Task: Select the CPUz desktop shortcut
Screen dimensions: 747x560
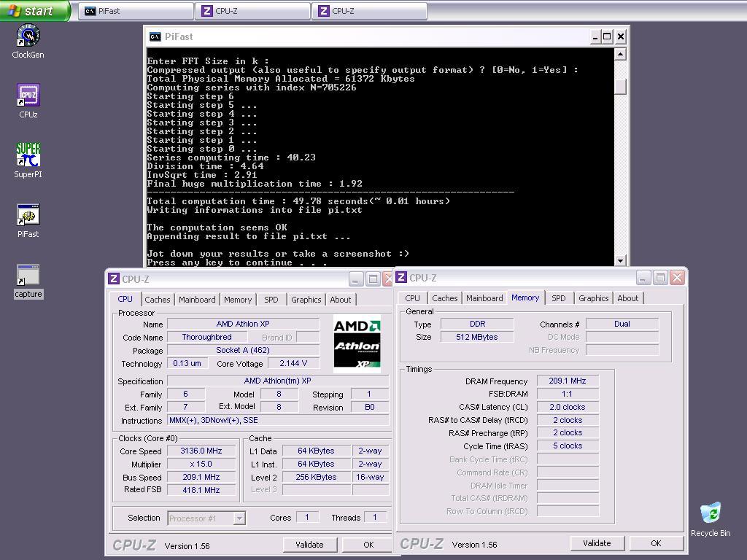Action: pyautogui.click(x=28, y=101)
